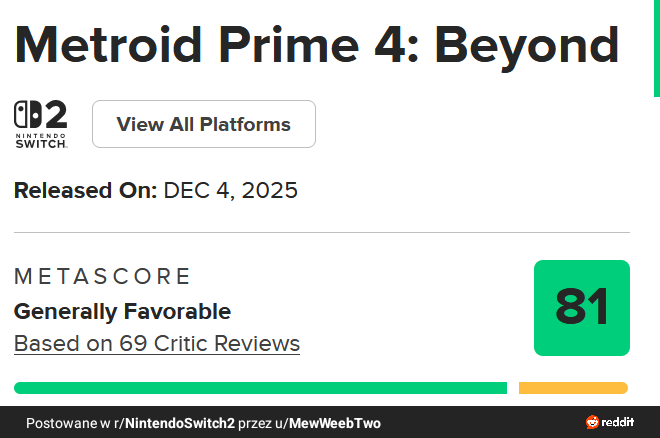The image size is (660, 438).
Task: Click the Released On label
Action: 86,190
